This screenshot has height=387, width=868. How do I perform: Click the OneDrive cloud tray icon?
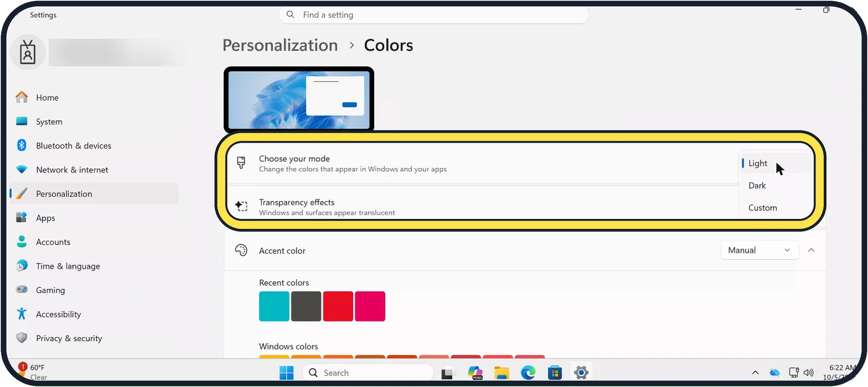click(x=775, y=373)
